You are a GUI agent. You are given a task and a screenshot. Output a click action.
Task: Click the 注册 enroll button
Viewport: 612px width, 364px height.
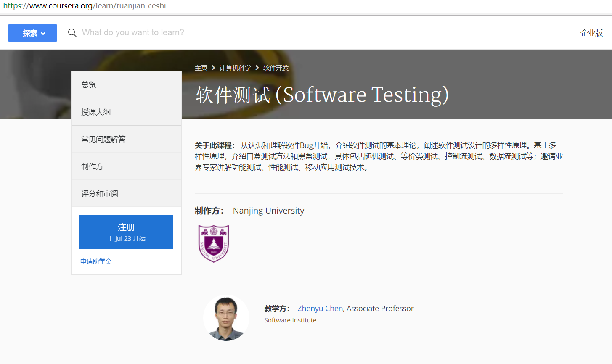[126, 232]
